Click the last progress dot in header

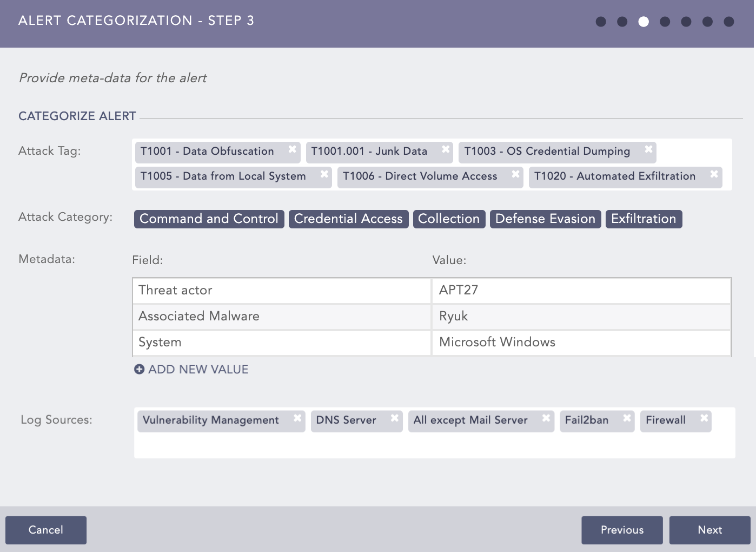(728, 21)
